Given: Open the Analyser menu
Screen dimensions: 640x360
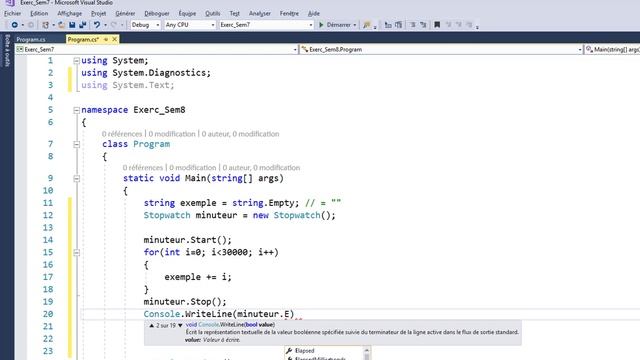Looking at the screenshot, I should [x=260, y=13].
